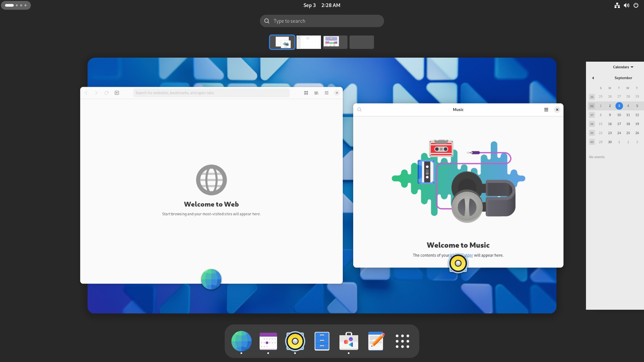Show all apps with the app grid button
Screen dimensions: 644x362
click(x=402, y=341)
